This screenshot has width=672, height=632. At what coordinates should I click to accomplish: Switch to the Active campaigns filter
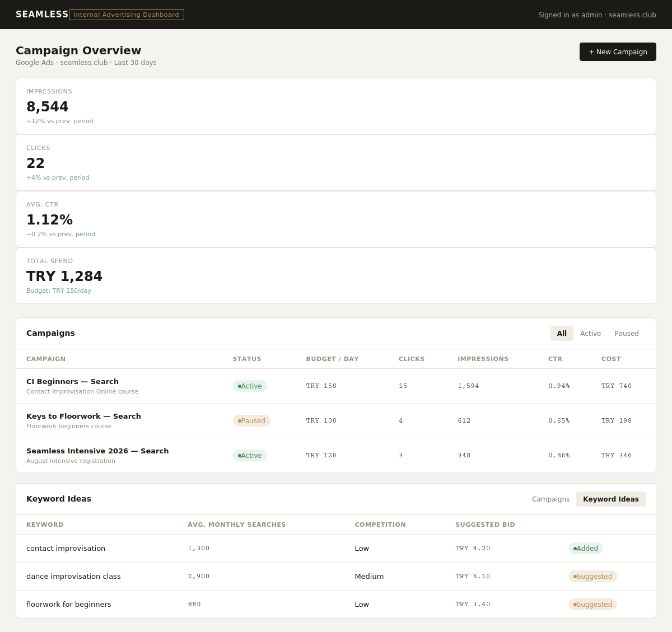point(590,334)
